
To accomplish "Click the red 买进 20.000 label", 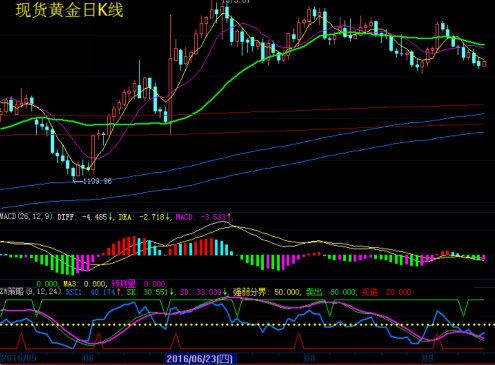I will [387, 292].
